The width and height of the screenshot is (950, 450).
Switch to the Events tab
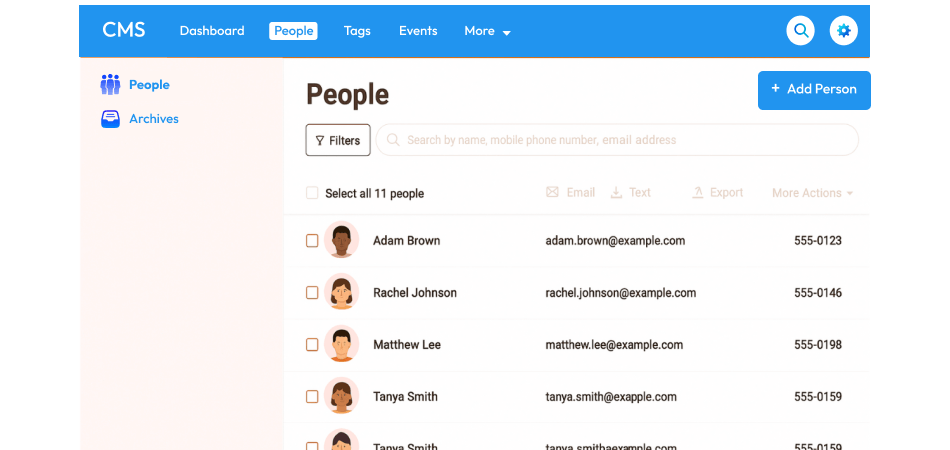pyautogui.click(x=418, y=31)
